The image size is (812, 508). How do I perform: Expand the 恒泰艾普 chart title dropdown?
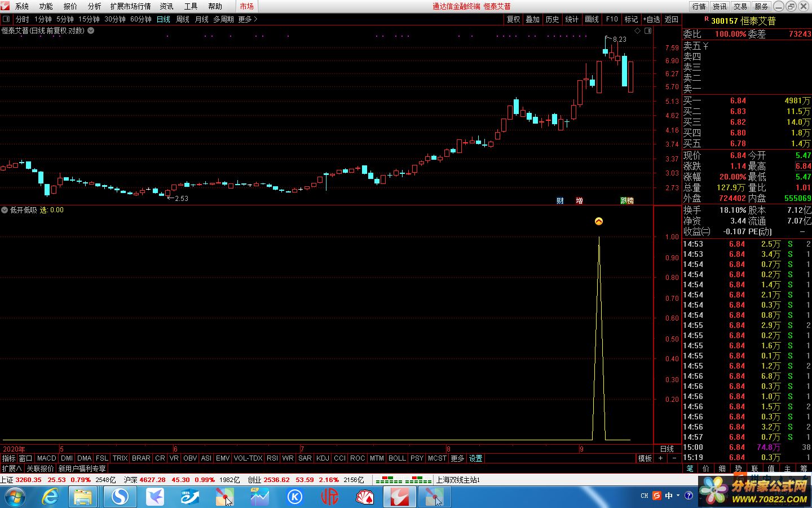coord(91,30)
